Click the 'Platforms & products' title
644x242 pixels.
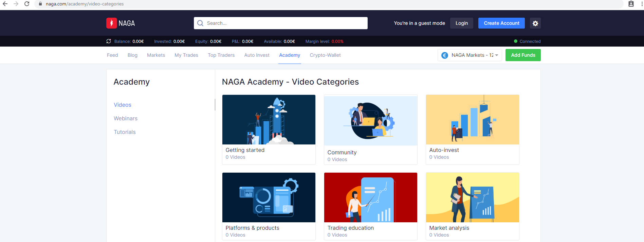pyautogui.click(x=252, y=228)
